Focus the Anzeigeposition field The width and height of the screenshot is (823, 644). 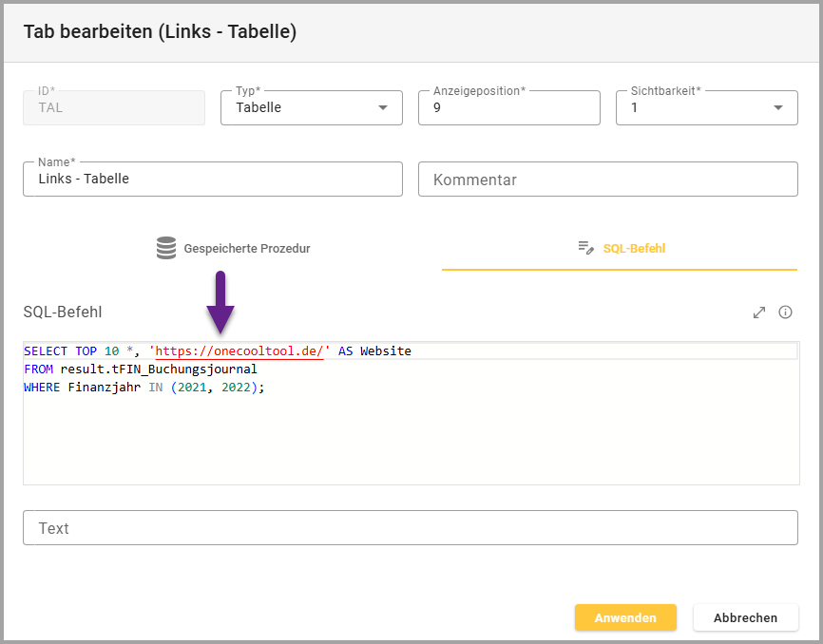508,107
